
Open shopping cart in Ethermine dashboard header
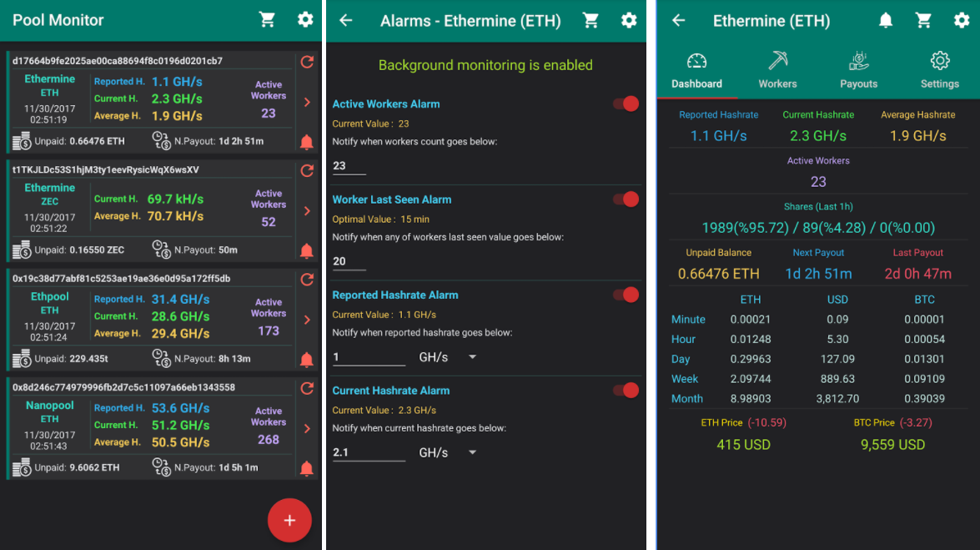point(923,20)
